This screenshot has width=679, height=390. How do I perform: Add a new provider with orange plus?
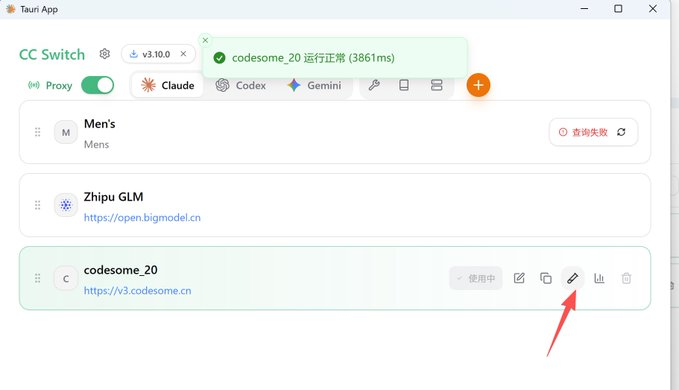(x=478, y=85)
